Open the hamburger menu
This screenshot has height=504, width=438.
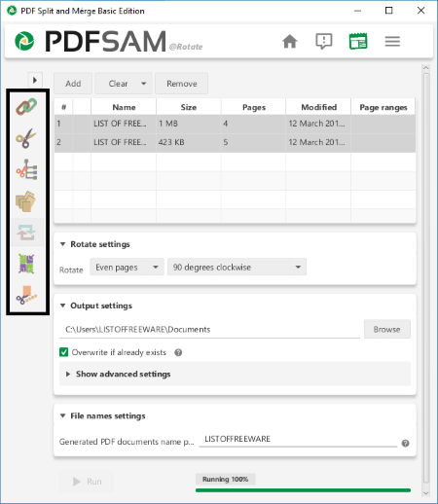(392, 41)
